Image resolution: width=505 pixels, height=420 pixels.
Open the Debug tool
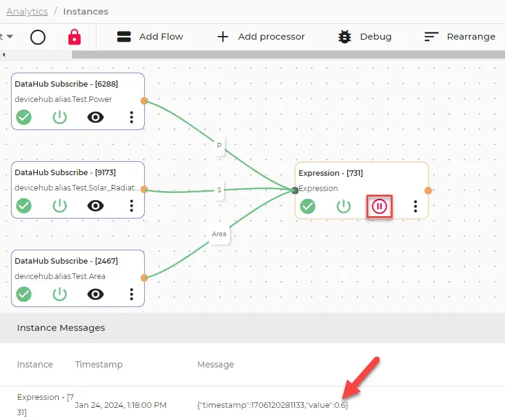point(365,37)
